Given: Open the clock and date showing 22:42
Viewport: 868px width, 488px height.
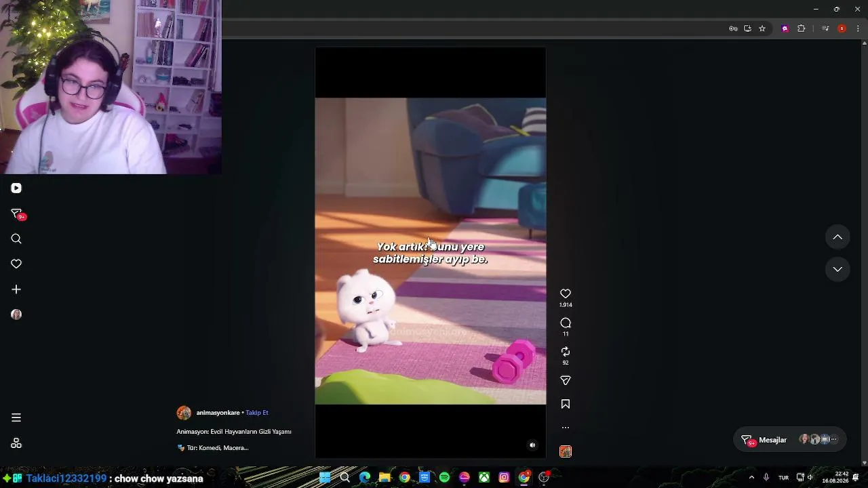Looking at the screenshot, I should pyautogui.click(x=835, y=478).
